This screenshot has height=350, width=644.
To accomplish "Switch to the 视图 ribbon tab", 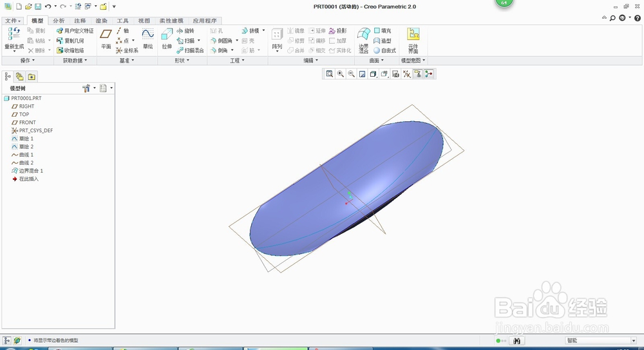I will tap(144, 21).
